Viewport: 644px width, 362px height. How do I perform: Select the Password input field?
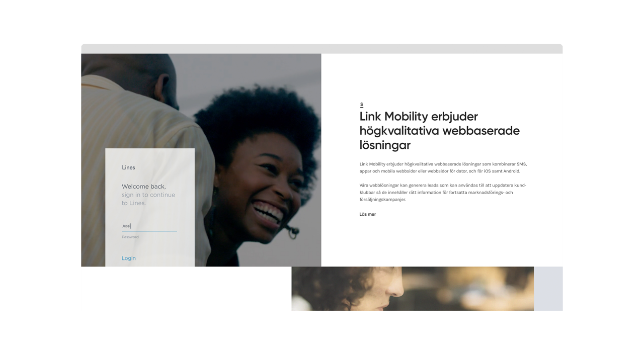click(149, 237)
